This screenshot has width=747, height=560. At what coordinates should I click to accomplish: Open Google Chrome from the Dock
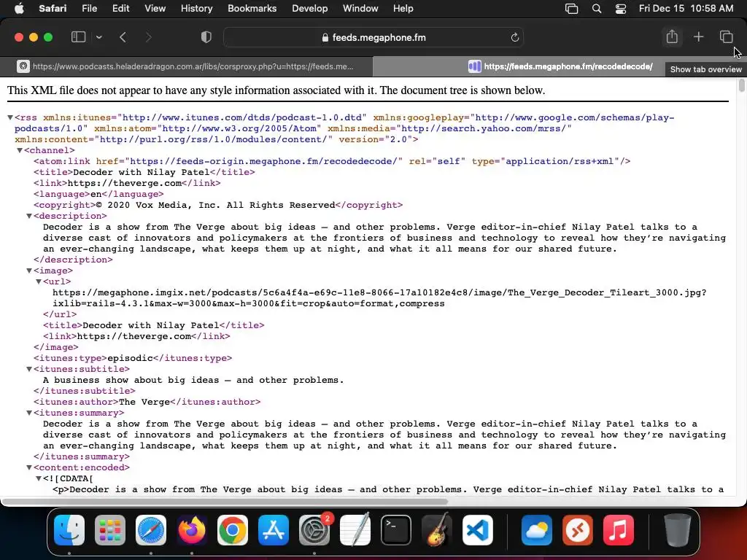[233, 530]
